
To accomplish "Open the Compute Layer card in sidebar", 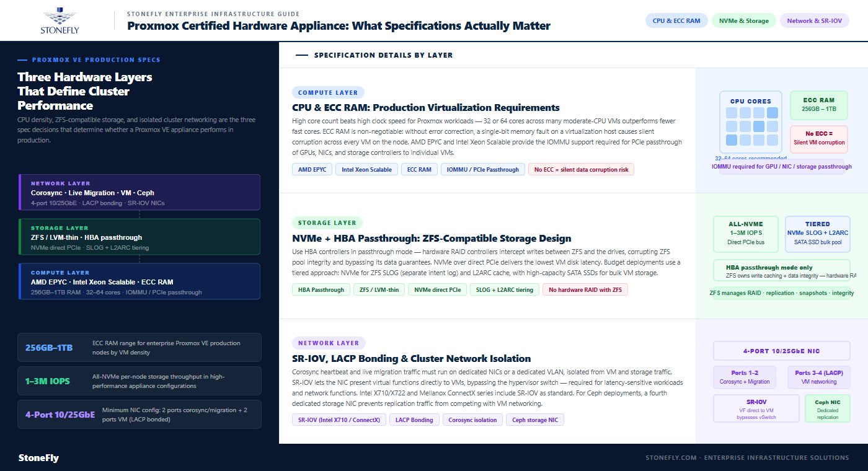I will [139, 282].
